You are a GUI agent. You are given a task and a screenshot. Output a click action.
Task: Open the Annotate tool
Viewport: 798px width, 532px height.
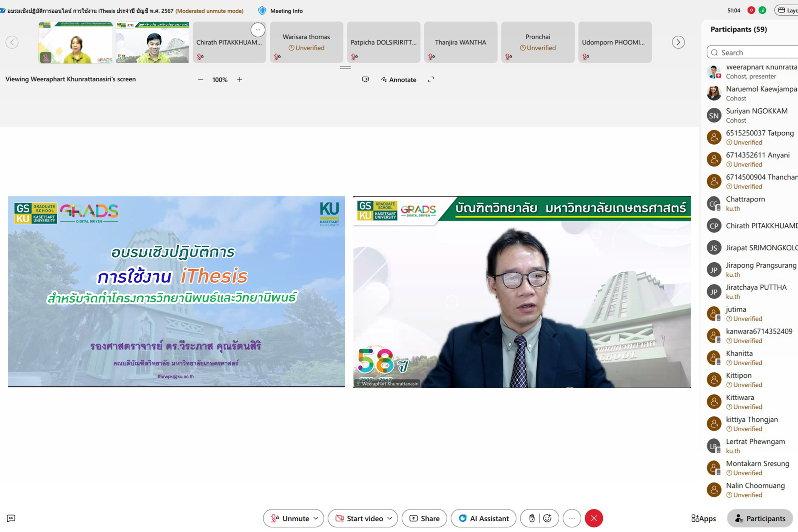coord(398,80)
